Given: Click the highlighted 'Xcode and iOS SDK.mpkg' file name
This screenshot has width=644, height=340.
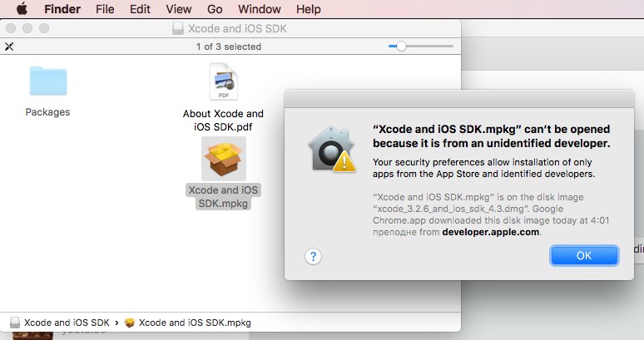Looking at the screenshot, I should [x=223, y=196].
